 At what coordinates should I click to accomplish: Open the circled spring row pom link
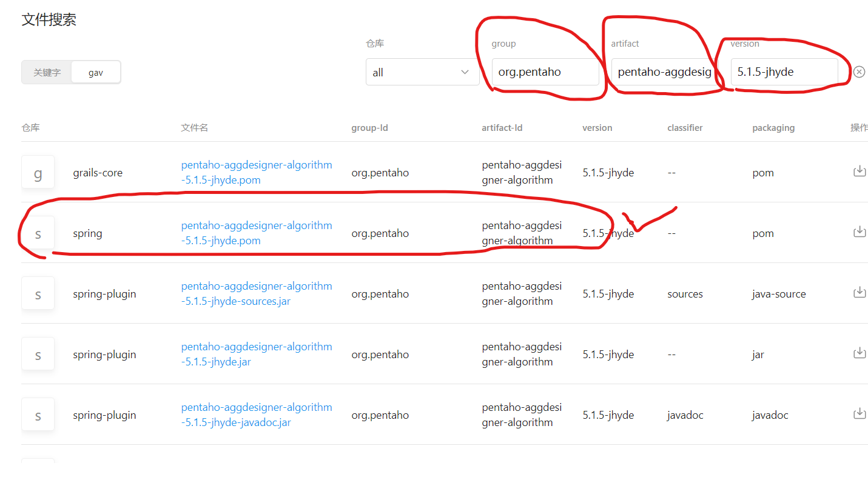point(256,232)
